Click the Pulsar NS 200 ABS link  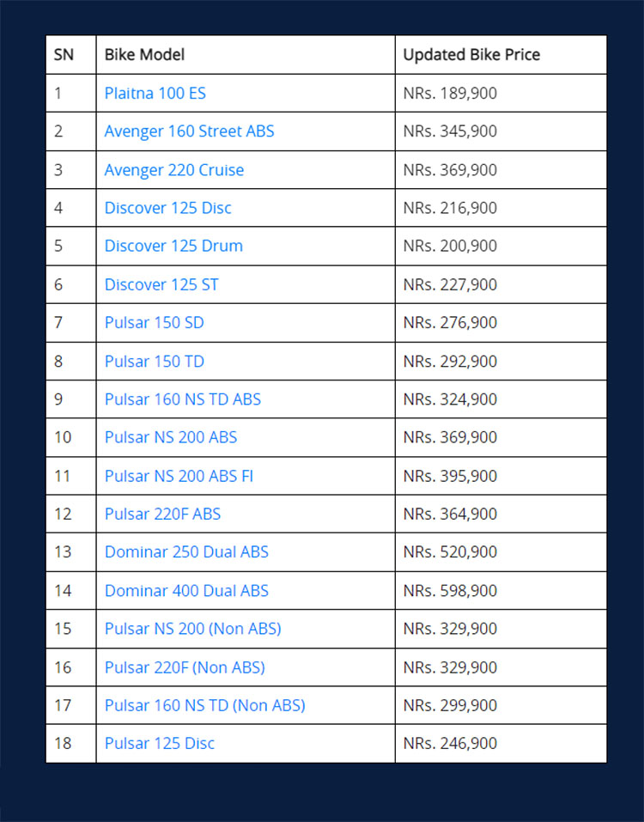(171, 437)
